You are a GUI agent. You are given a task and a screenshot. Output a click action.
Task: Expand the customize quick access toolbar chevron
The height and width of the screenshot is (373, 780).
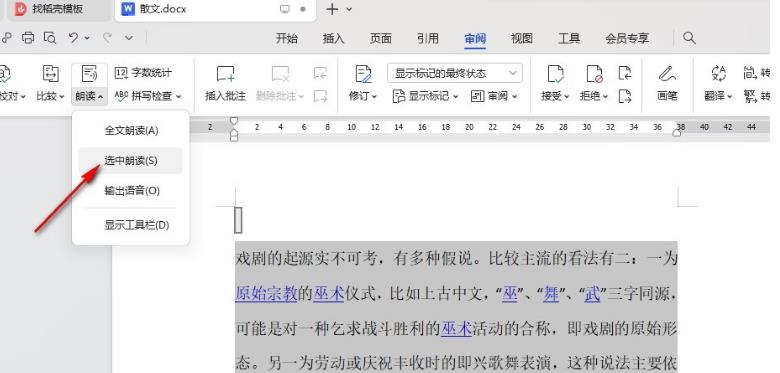(129, 38)
